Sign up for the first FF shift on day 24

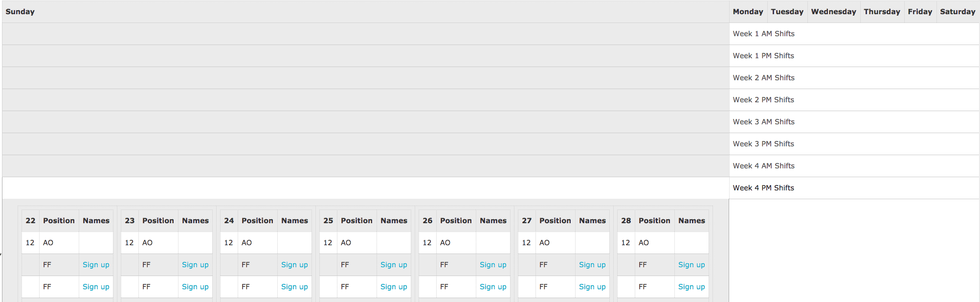[x=294, y=264]
